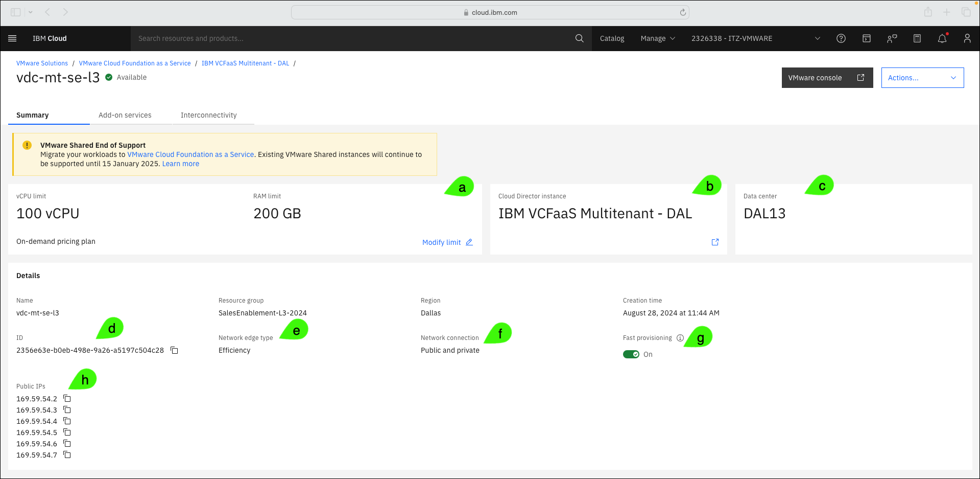Expand account switcher 2326338 - ITZ-VMWARE
This screenshot has width=980, height=479.
pyautogui.click(x=755, y=38)
